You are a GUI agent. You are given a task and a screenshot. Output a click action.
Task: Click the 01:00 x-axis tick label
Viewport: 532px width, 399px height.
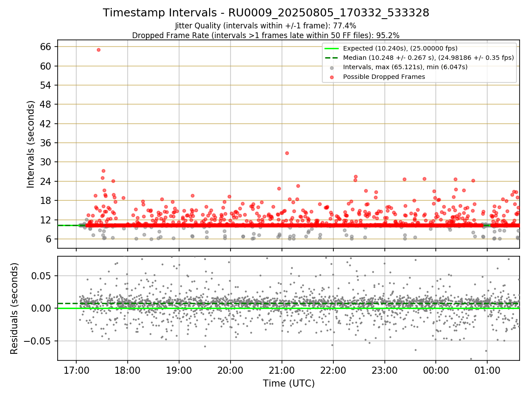[487, 370]
